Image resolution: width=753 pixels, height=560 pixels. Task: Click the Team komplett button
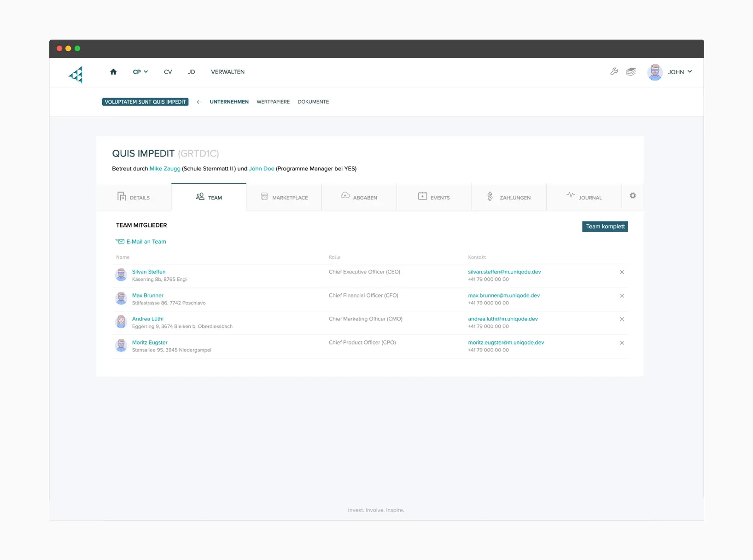coord(605,227)
